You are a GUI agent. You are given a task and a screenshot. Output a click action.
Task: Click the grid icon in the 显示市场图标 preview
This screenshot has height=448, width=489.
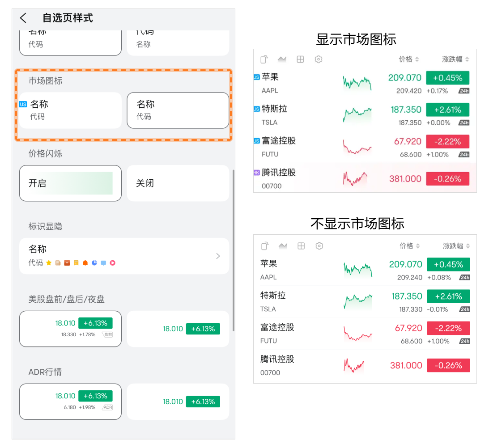click(300, 59)
